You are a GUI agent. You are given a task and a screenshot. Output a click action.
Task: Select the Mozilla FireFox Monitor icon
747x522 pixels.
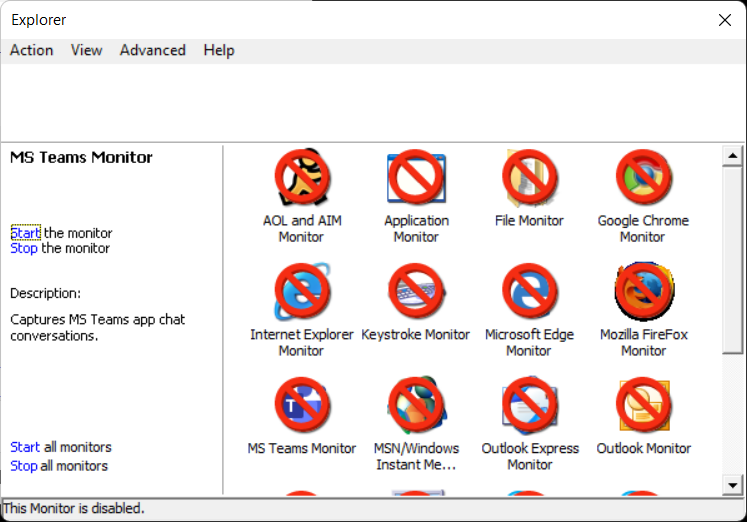[643, 291]
